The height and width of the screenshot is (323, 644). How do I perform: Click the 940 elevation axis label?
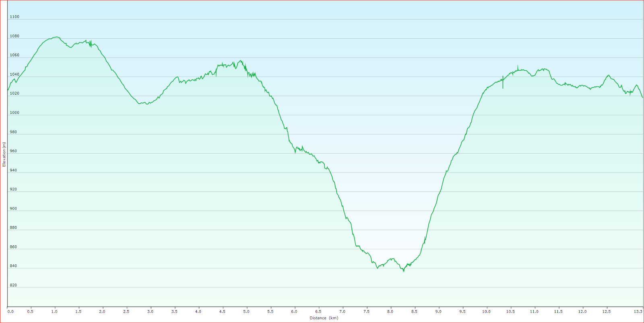pos(14,170)
